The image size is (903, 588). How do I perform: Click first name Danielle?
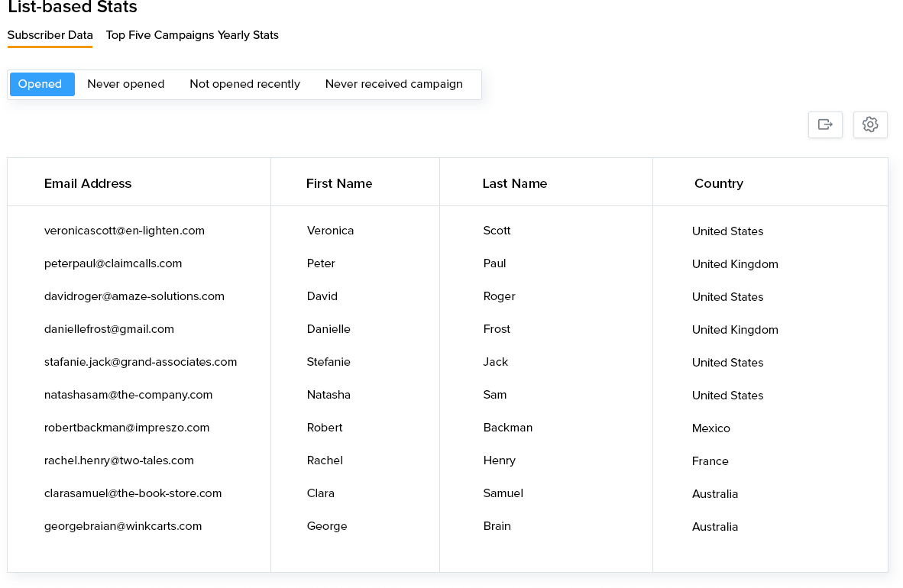tap(329, 329)
